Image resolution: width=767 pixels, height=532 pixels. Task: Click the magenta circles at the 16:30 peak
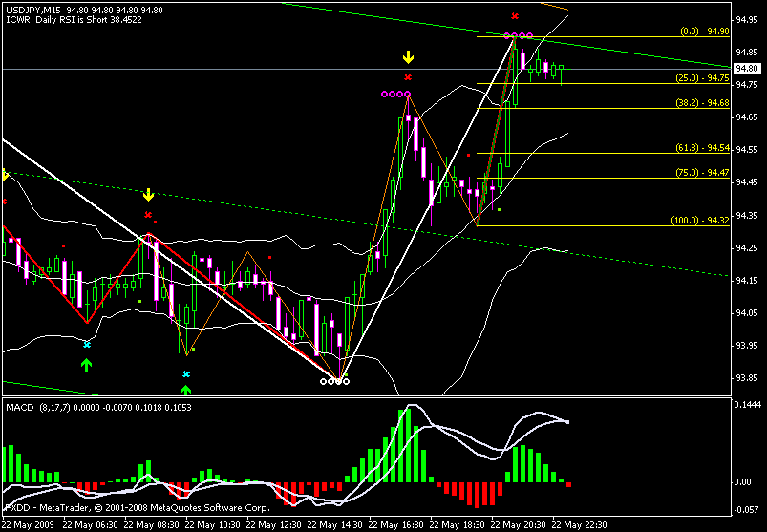[396, 94]
